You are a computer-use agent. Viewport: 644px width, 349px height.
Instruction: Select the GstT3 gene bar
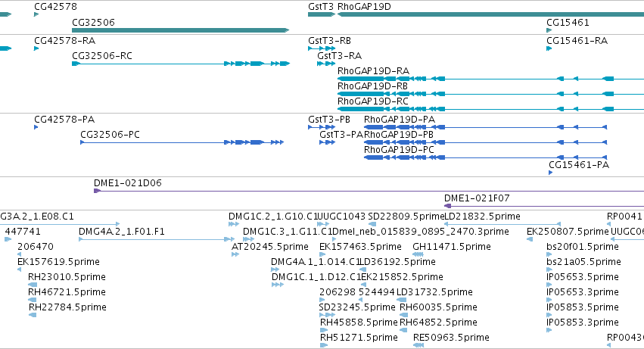click(x=322, y=14)
